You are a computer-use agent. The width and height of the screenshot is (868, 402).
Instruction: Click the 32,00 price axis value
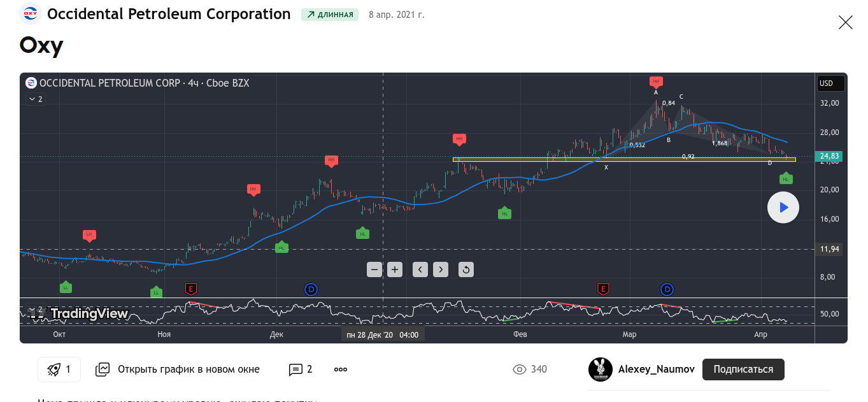pyautogui.click(x=830, y=103)
